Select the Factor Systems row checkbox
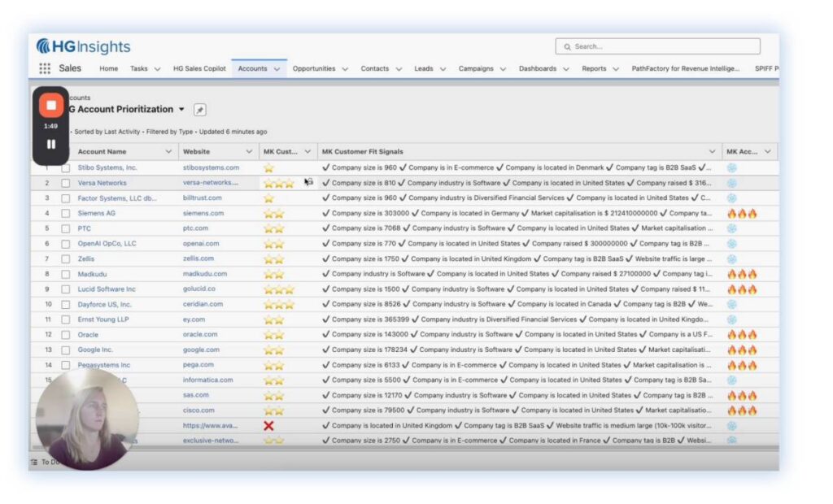 tap(65, 198)
